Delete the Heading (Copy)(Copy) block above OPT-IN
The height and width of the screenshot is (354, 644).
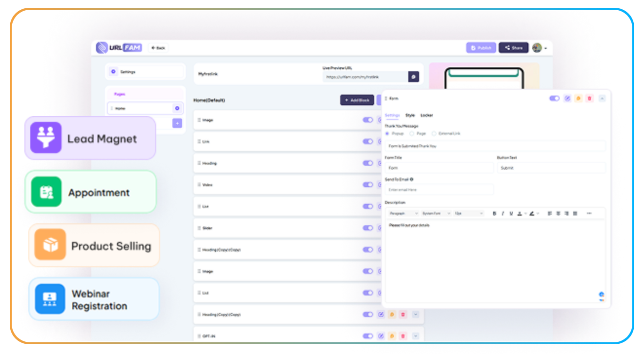[403, 315]
